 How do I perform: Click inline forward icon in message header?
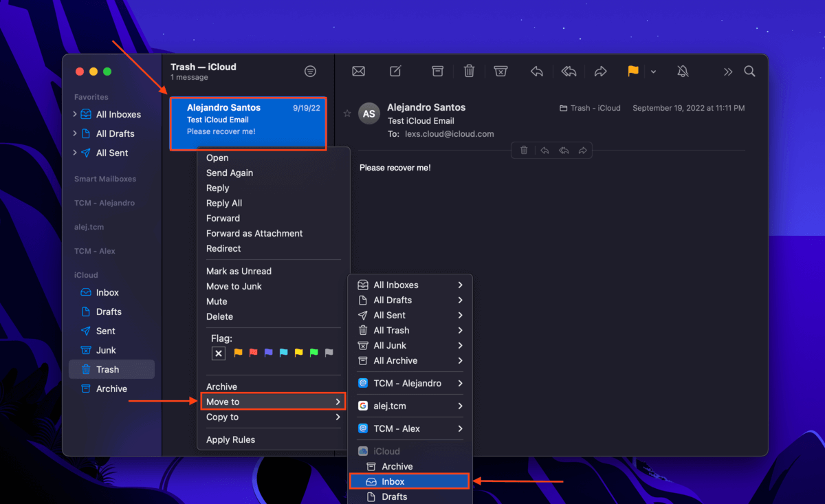(583, 150)
